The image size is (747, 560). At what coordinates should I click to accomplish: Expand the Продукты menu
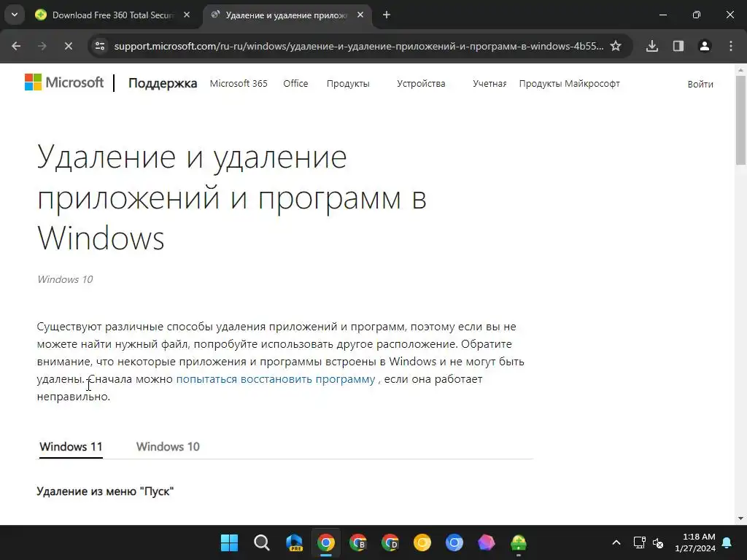click(x=348, y=84)
